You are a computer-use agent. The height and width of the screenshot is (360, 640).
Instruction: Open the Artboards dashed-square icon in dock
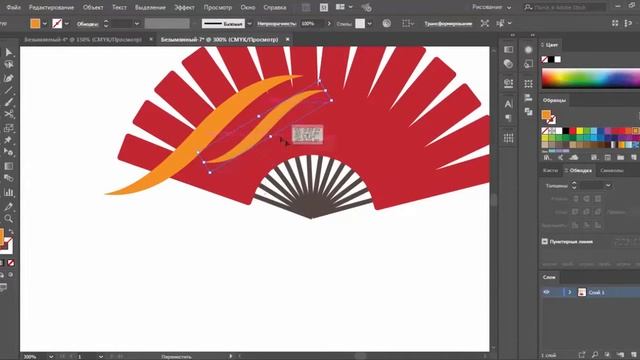point(528,84)
